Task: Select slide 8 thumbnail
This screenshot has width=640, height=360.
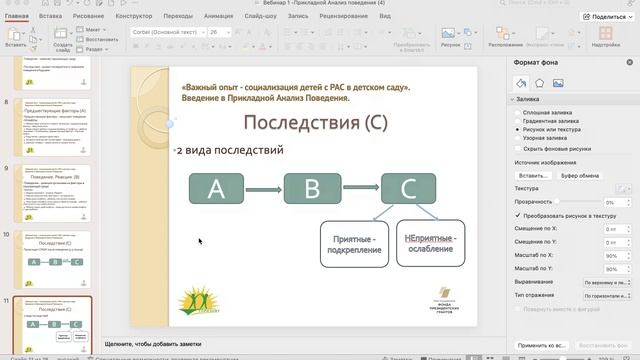Action: 52,127
